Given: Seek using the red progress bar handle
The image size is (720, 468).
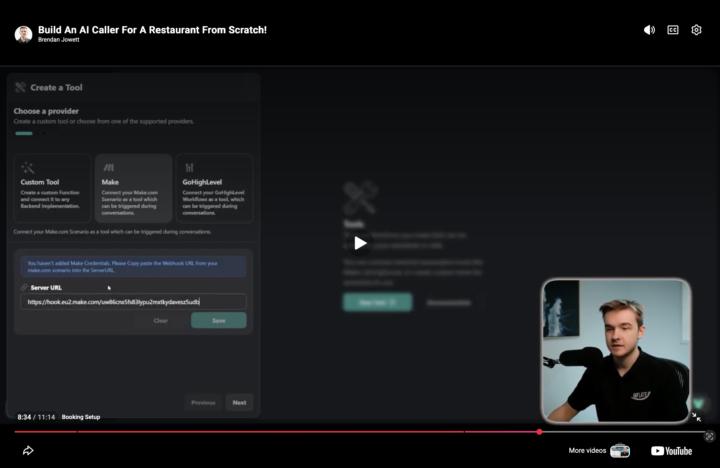Looking at the screenshot, I should coord(539,432).
